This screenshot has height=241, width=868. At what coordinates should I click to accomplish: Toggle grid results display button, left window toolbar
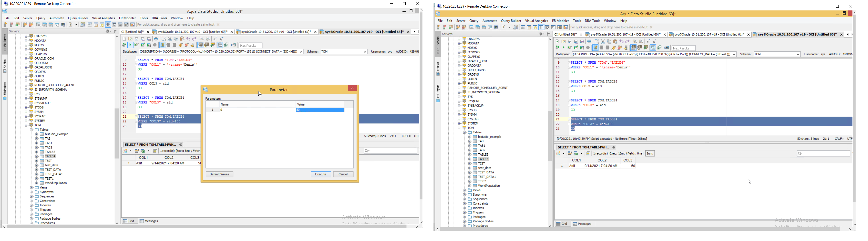coord(200,45)
